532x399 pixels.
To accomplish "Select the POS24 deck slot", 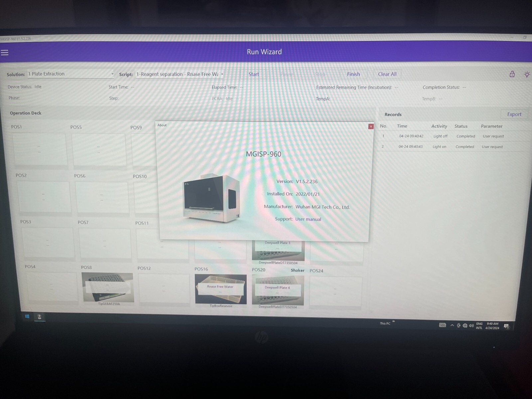I will click(335, 291).
